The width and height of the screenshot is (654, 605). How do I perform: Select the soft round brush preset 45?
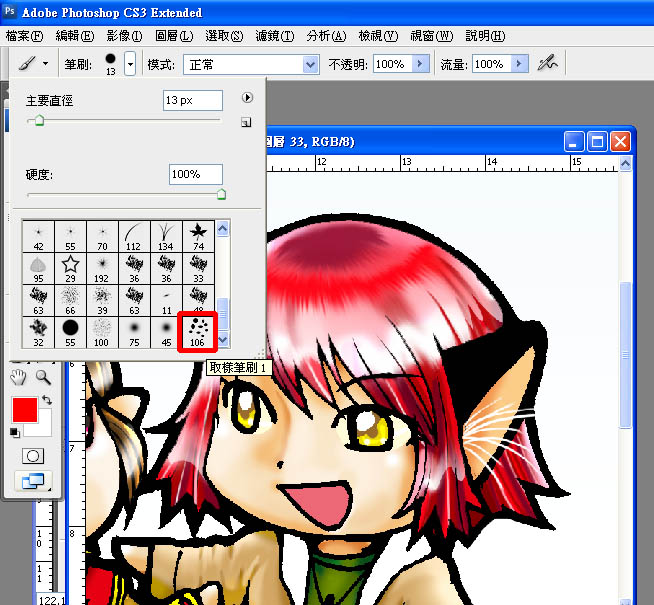(166, 332)
